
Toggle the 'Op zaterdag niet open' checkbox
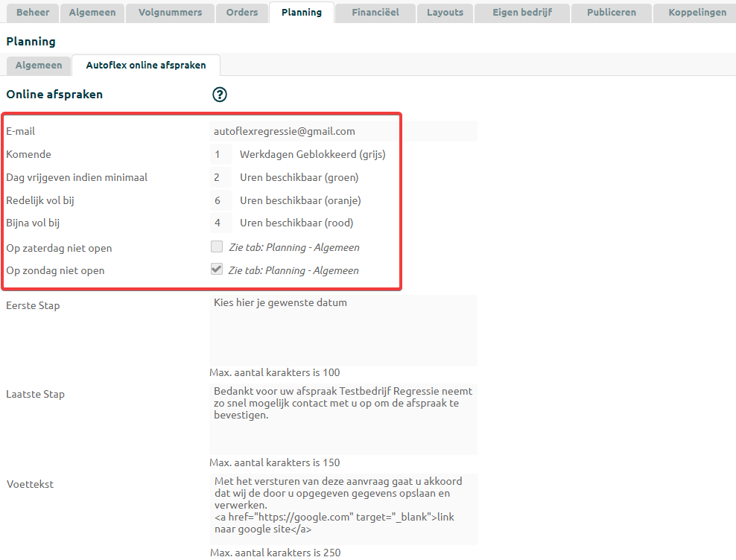tap(217, 247)
